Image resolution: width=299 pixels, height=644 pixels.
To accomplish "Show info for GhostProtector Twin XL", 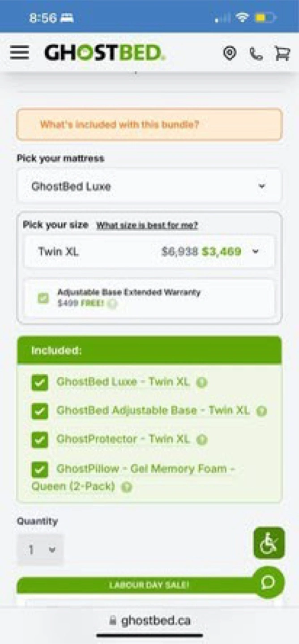I will (202, 440).
